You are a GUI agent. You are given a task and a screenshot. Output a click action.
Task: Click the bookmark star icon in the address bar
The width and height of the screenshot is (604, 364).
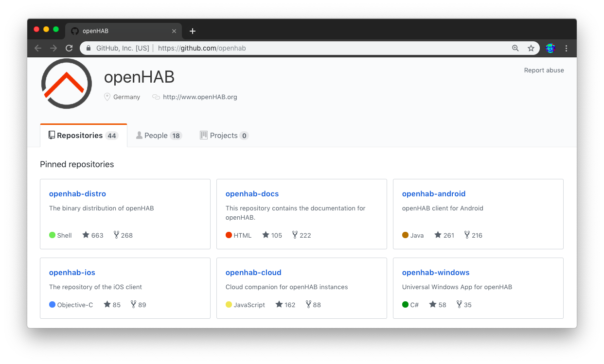[531, 48]
